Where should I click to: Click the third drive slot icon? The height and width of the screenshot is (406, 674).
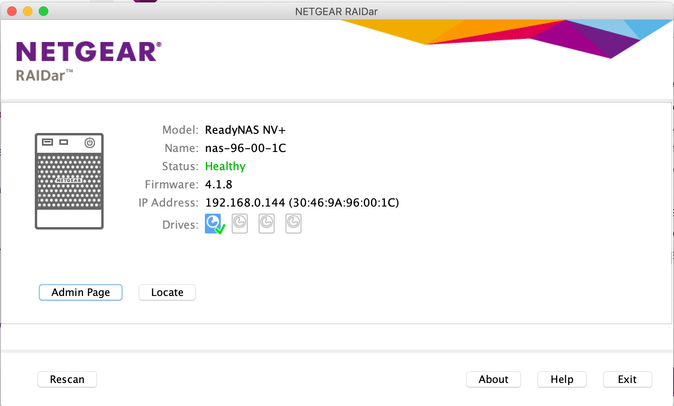(267, 225)
